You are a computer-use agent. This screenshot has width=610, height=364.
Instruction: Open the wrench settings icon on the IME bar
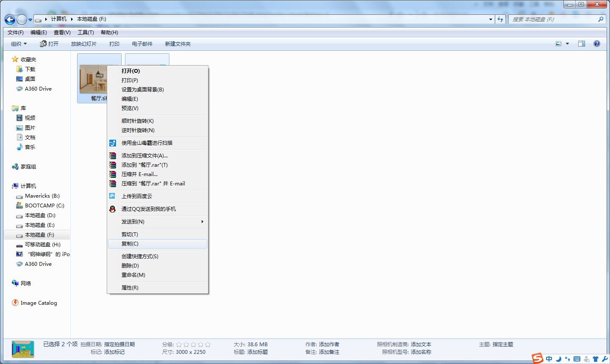coord(604,359)
